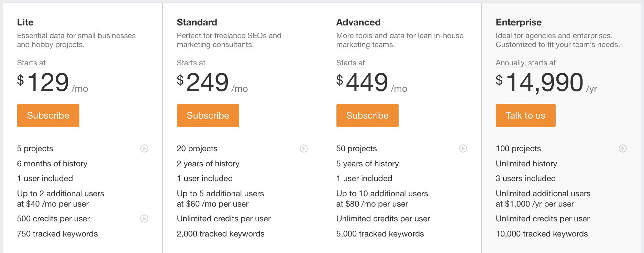Click Starts at in the Advanced column
This screenshot has width=644, height=253.
click(350, 63)
